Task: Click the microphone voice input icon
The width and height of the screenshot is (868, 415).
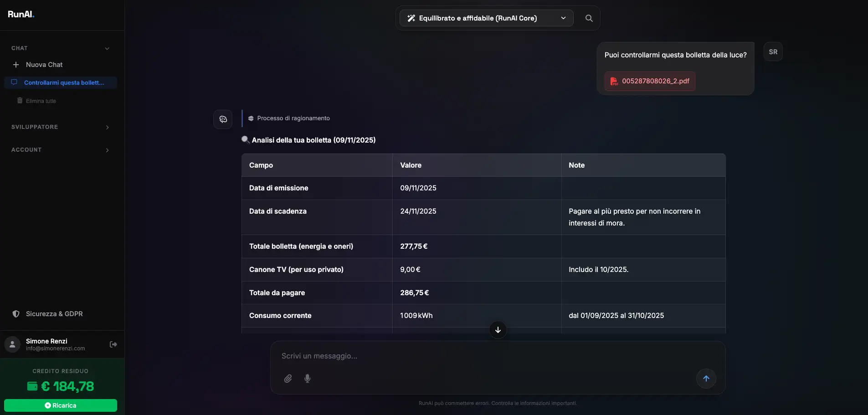Action: pyautogui.click(x=308, y=379)
